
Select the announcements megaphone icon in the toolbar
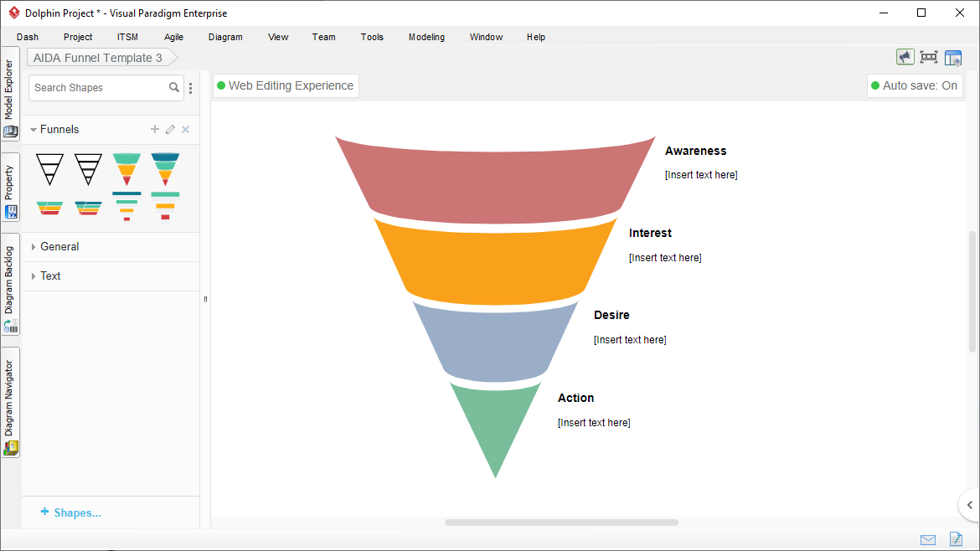(x=905, y=57)
